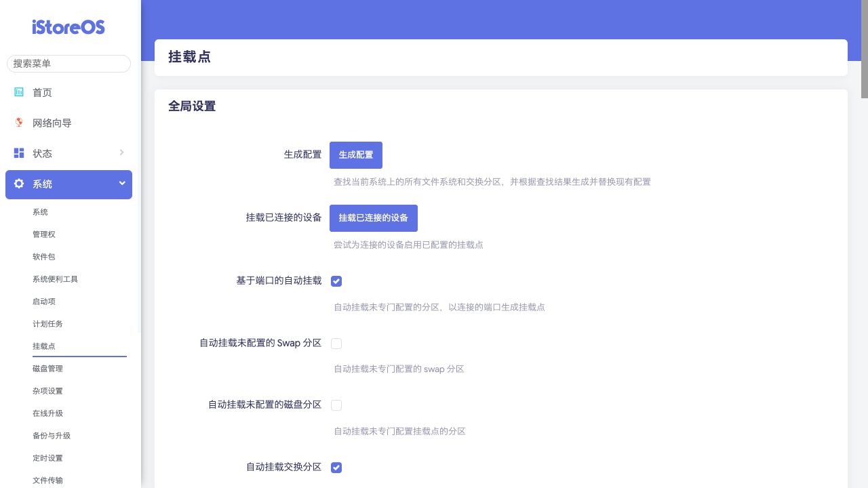This screenshot has height=488, width=868.
Task: Click the system gear icon
Action: click(x=19, y=184)
